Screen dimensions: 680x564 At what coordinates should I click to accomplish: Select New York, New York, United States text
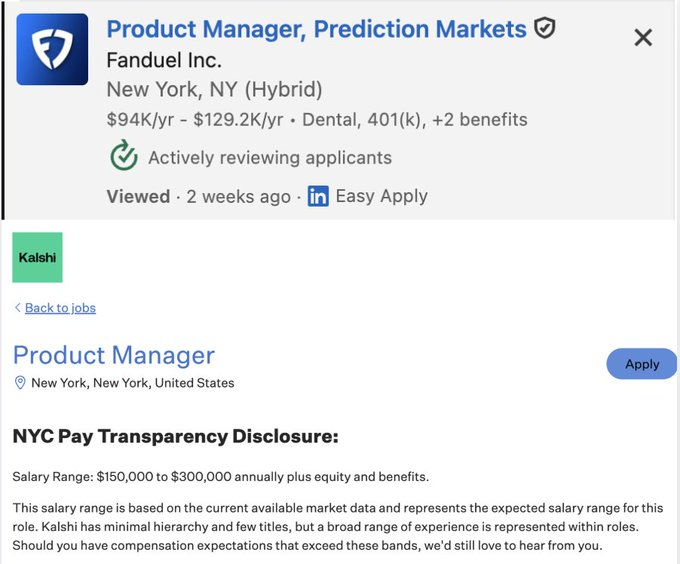click(133, 383)
